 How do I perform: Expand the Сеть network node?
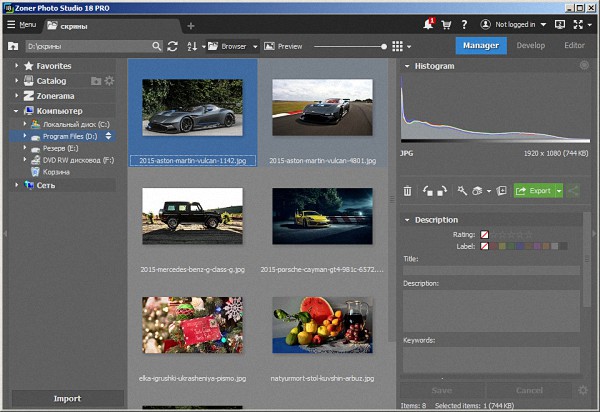16,185
